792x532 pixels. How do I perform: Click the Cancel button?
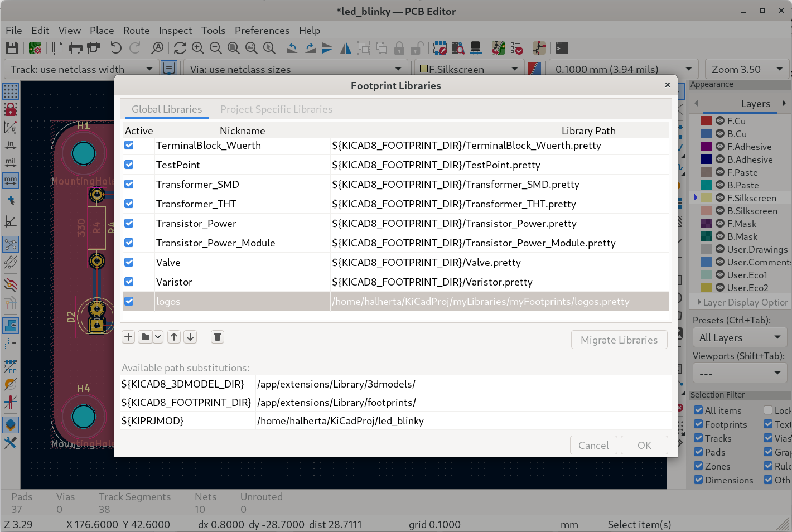pyautogui.click(x=593, y=445)
